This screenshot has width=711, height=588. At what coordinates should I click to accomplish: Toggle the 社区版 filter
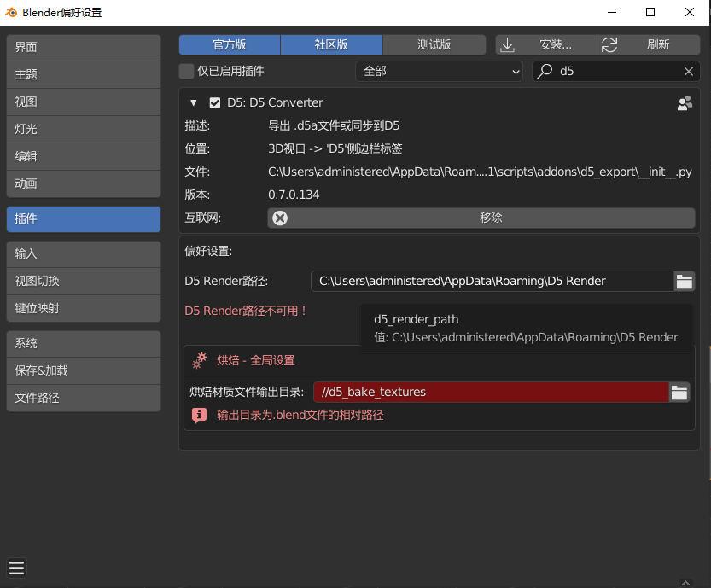[x=331, y=45]
